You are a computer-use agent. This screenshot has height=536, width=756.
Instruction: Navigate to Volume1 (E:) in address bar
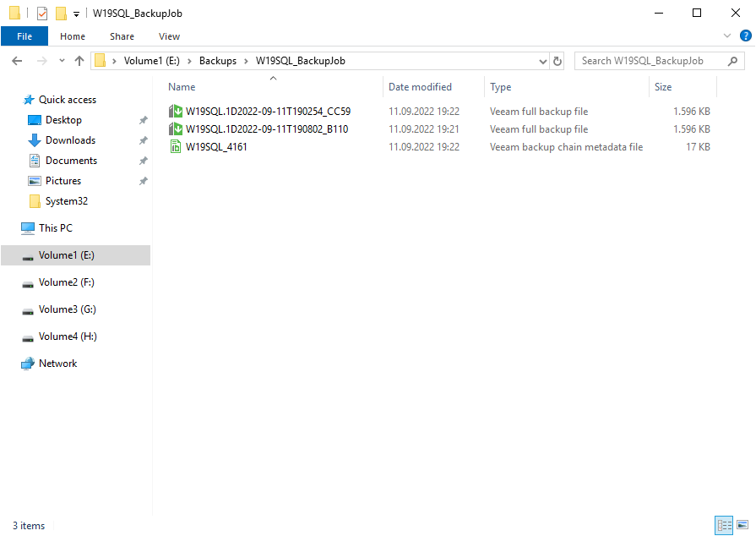click(x=152, y=61)
